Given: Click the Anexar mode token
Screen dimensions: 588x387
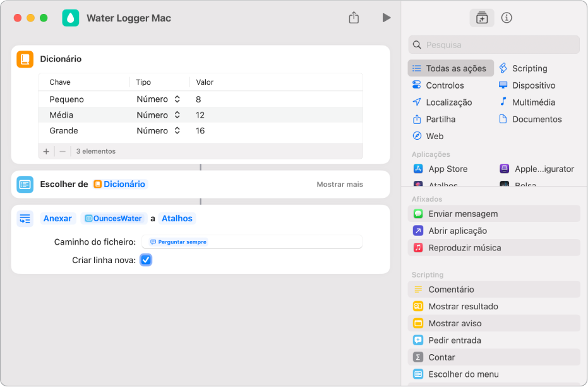Looking at the screenshot, I should tap(57, 218).
